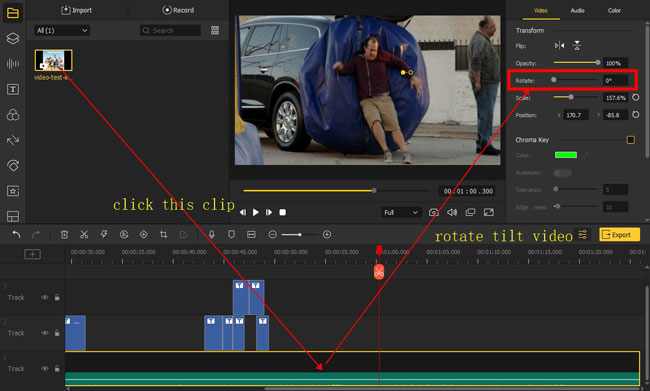Viewport: 650px width, 391px height.
Task: Open the Media folder panel in sidebar
Action: [13, 13]
